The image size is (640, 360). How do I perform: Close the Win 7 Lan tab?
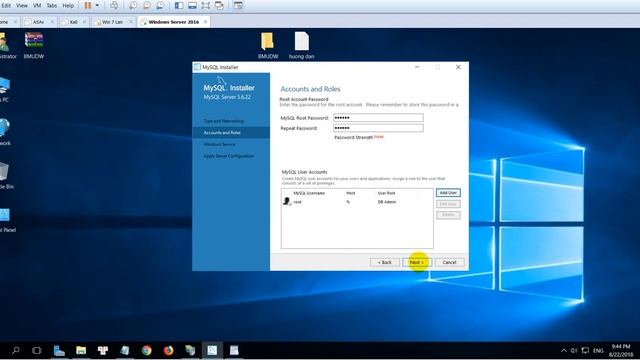tap(131, 22)
